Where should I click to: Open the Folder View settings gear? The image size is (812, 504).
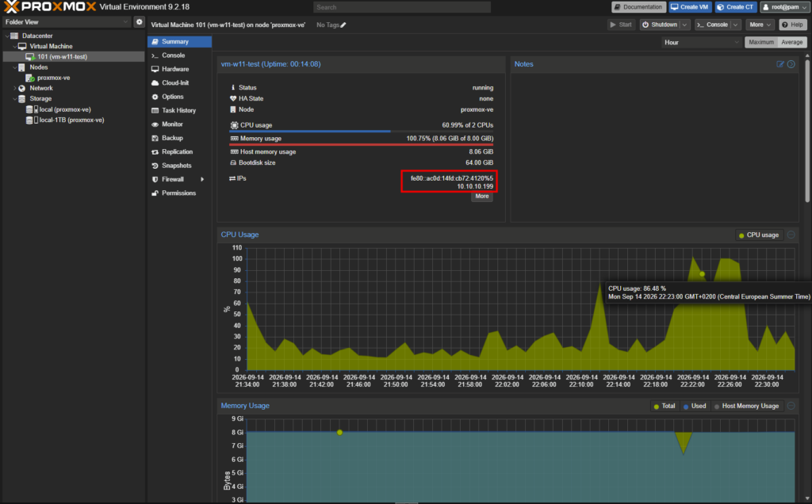139,21
